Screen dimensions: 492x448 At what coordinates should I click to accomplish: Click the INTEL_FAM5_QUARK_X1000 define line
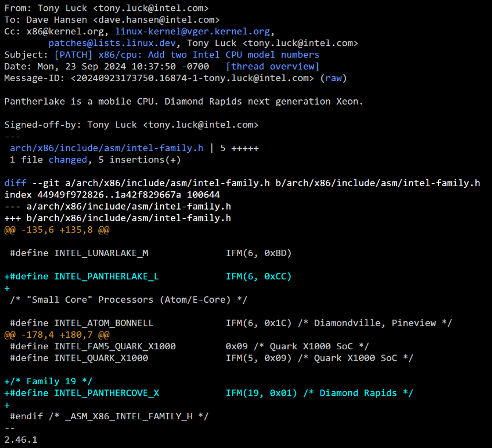[189, 346]
